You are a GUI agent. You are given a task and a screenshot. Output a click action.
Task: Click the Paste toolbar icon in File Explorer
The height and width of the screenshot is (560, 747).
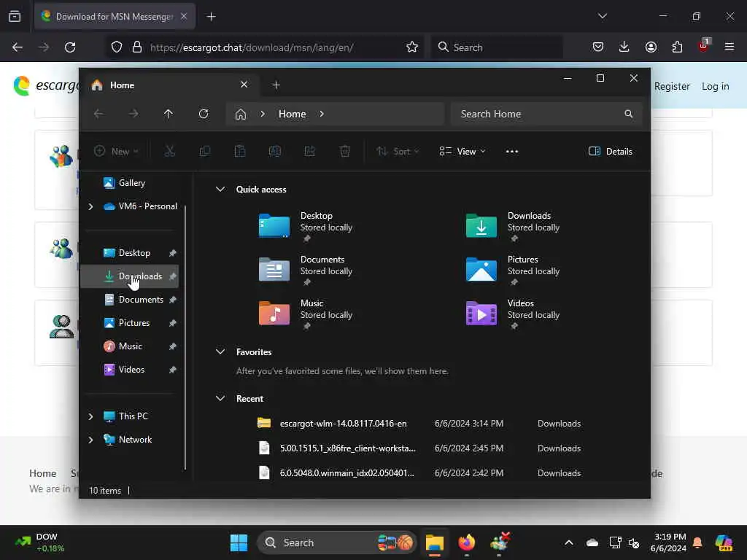(x=239, y=152)
